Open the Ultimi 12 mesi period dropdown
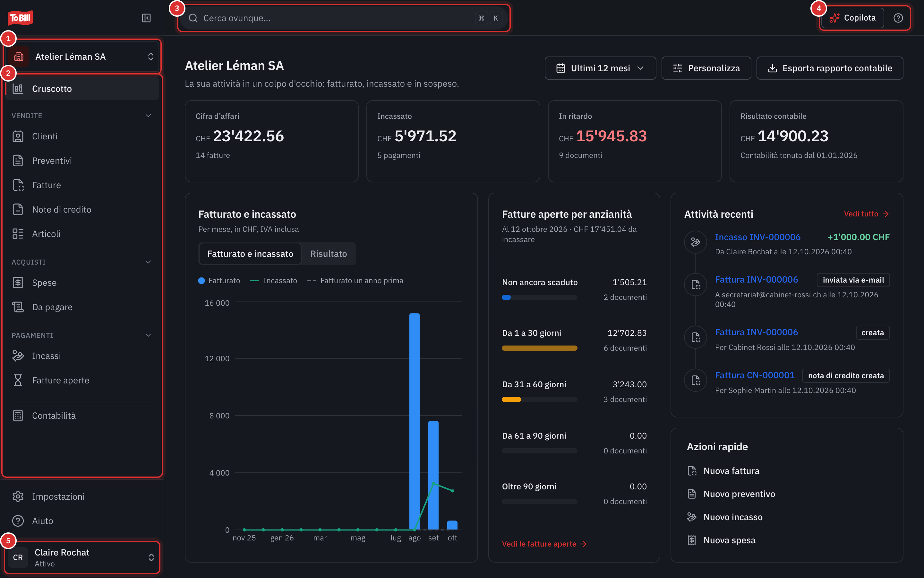This screenshot has height=578, width=924. pos(600,68)
